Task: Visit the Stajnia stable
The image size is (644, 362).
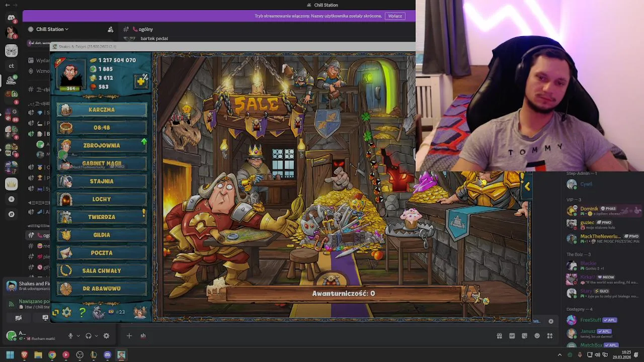Action: click(102, 181)
